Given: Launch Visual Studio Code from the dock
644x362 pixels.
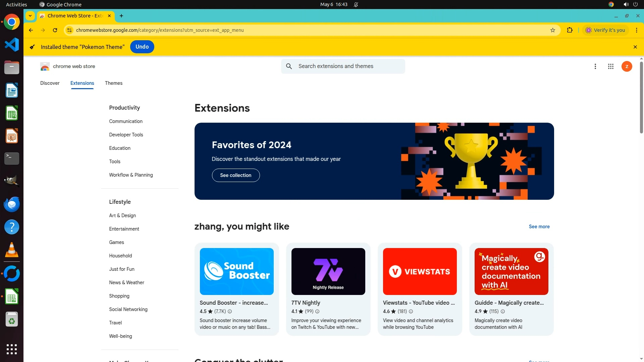Looking at the screenshot, I should (x=12, y=45).
